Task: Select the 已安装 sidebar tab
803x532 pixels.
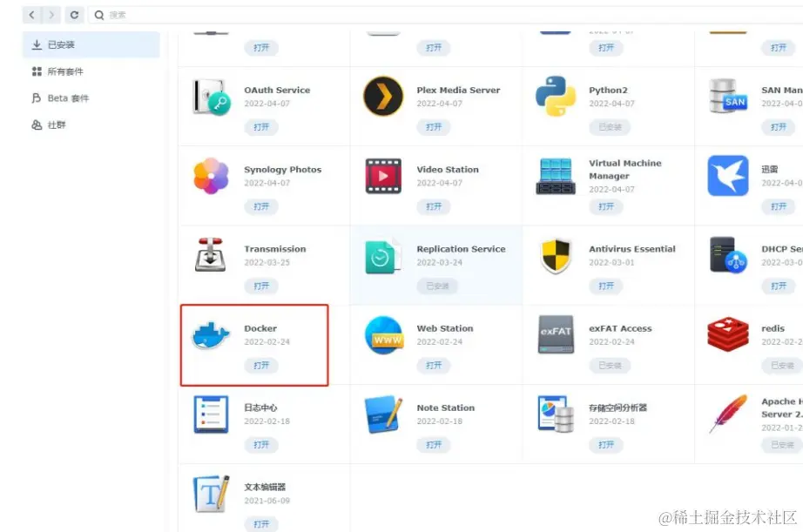Action: click(x=91, y=44)
